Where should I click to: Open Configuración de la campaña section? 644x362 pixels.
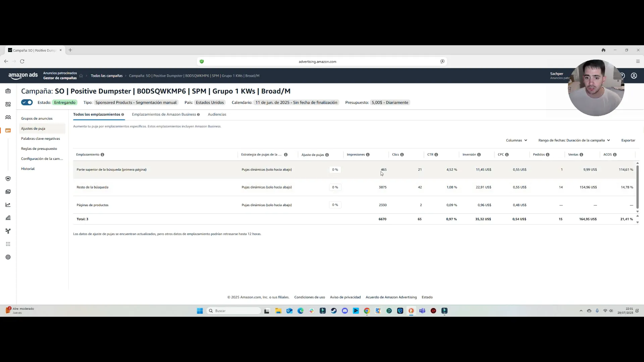coord(42,159)
